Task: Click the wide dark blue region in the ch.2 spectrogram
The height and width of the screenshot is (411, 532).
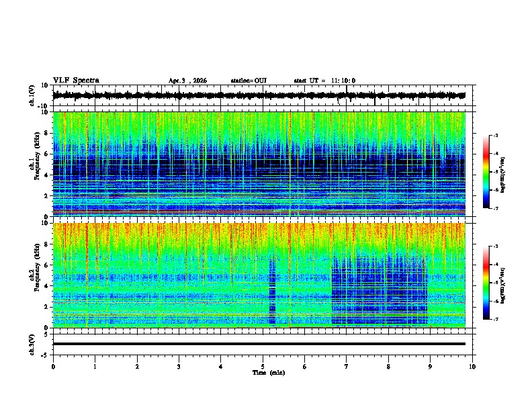Action: 379,291
